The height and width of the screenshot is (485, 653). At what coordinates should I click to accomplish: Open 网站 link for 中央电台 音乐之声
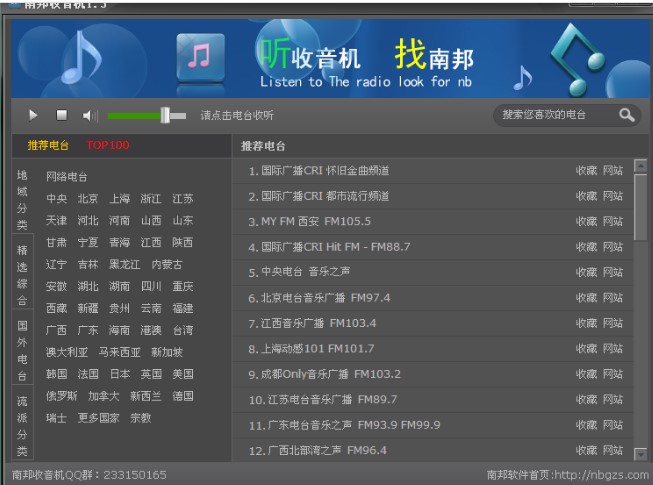(612, 272)
